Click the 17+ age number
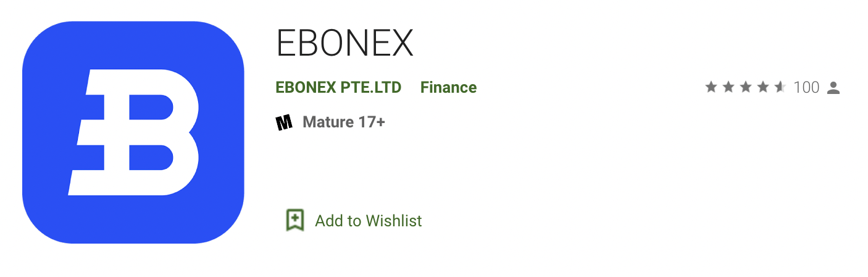 pyautogui.click(x=371, y=122)
